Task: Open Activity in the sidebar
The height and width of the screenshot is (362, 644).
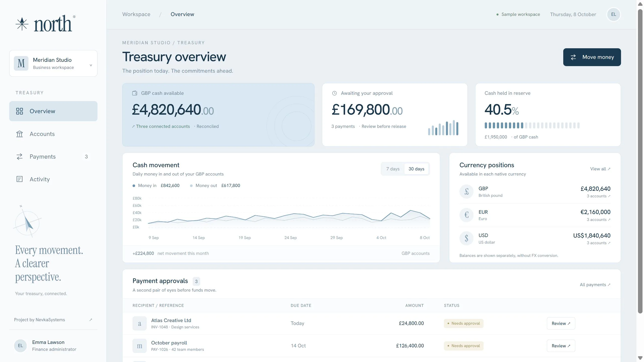Action: tap(53, 179)
